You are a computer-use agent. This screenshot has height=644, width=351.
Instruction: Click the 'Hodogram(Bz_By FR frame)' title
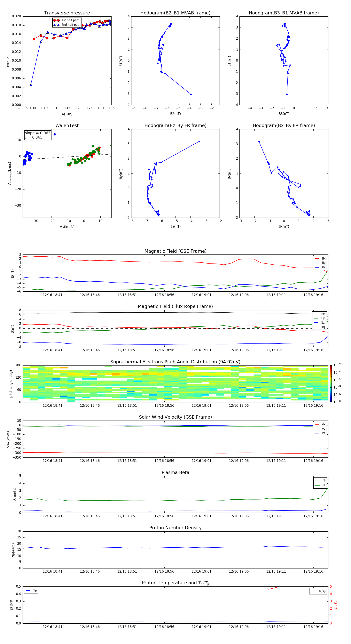pos(175,125)
